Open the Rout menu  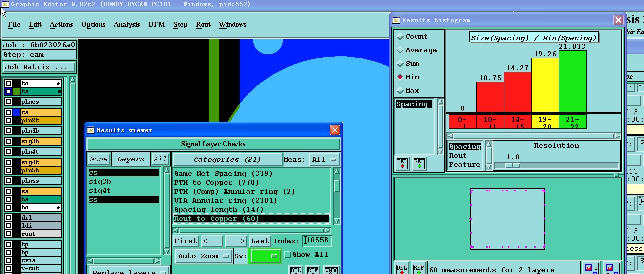pyautogui.click(x=203, y=25)
